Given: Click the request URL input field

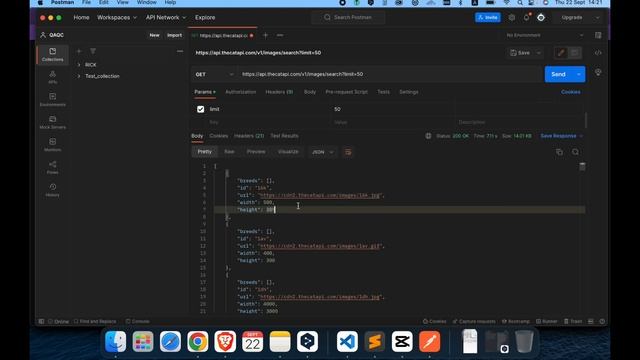Looking at the screenshot, I should 391,74.
